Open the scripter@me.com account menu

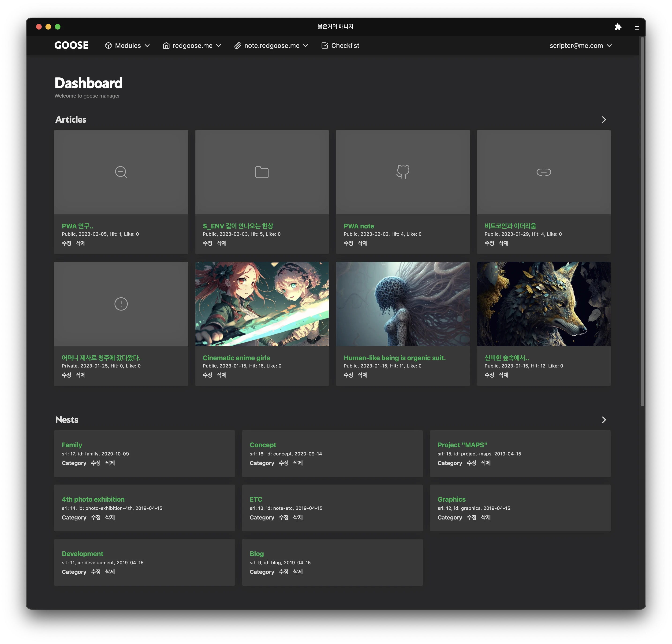(580, 46)
